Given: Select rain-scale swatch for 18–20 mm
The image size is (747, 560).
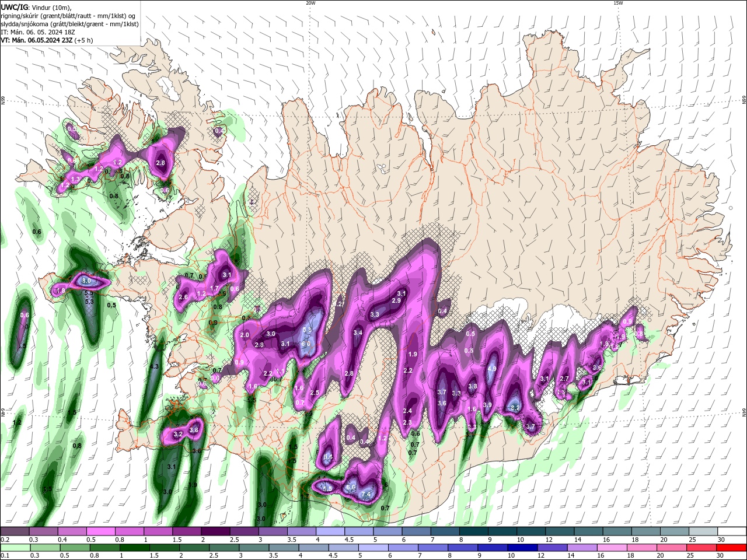Looking at the screenshot, I should [x=641, y=547].
